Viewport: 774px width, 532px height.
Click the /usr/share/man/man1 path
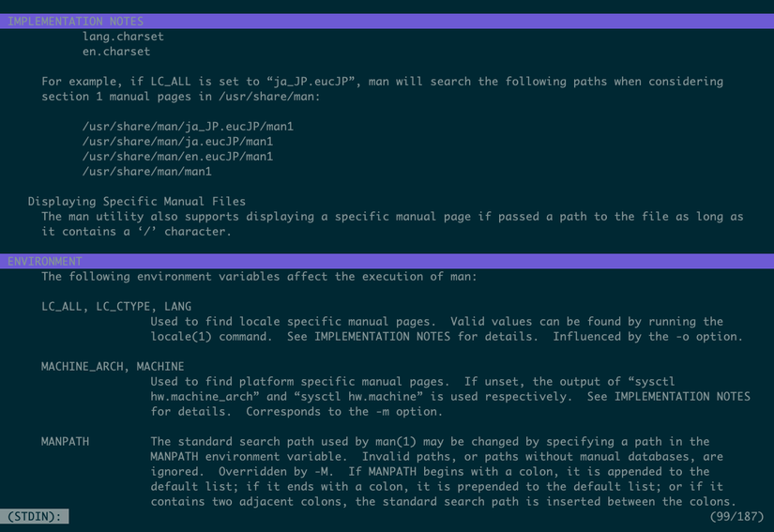(x=147, y=171)
